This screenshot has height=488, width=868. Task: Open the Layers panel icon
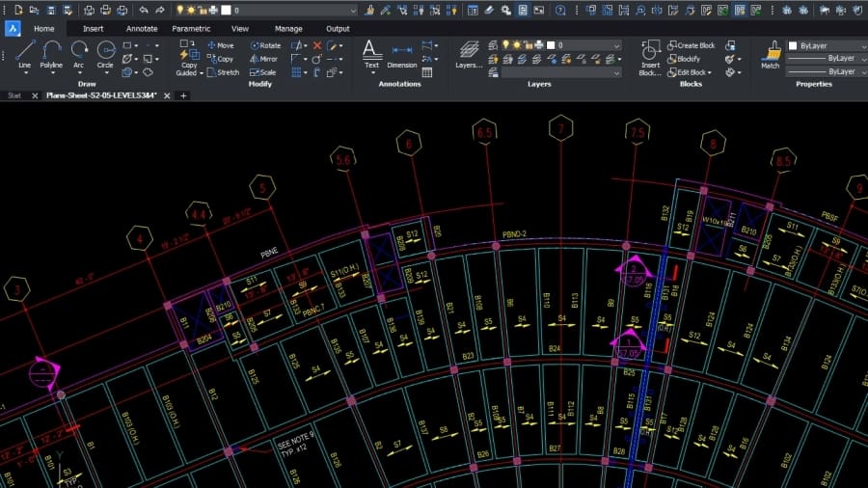[x=469, y=50]
